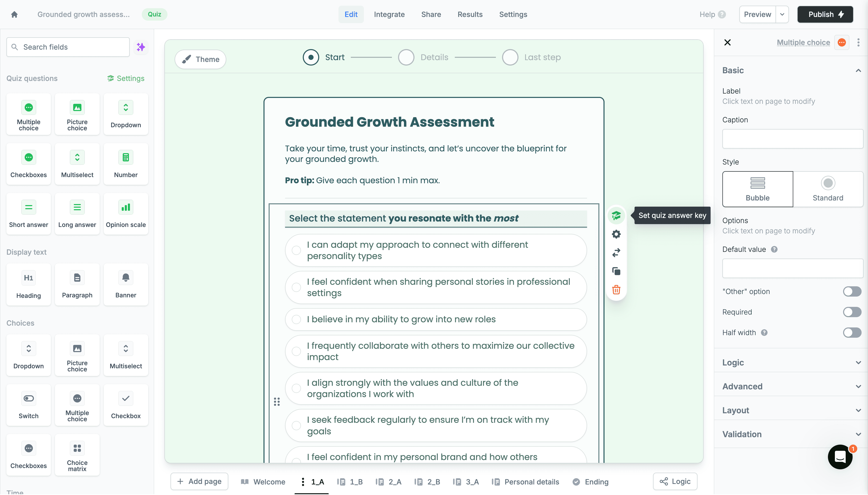Duplicate the selected question field
The height and width of the screenshot is (495, 868).
[616, 271]
